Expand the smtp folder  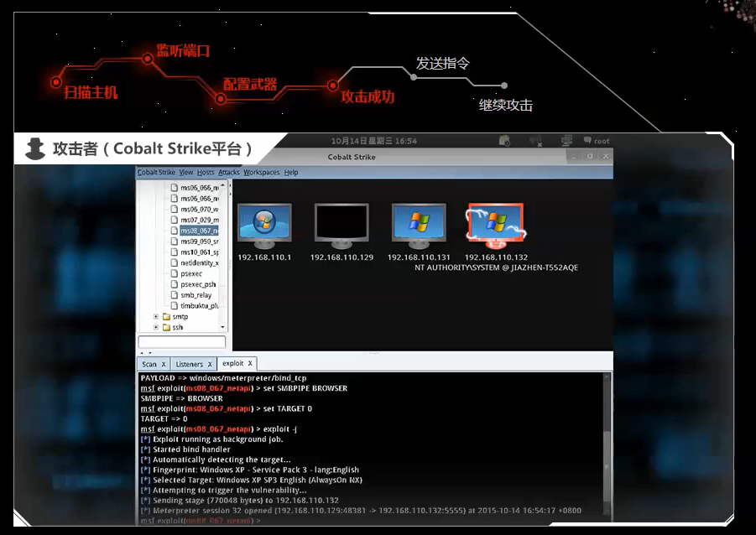pos(156,317)
